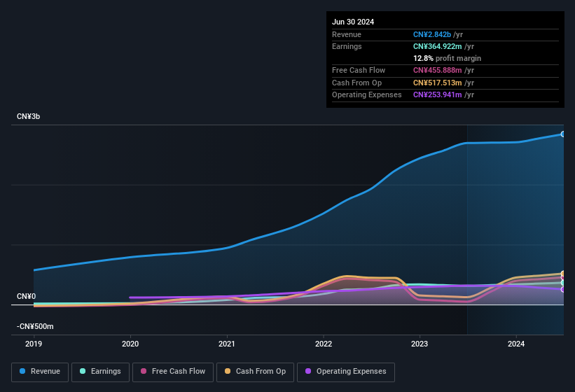Click the Earnings label in tooltip
Screen dimensions: 575x392
click(347, 46)
